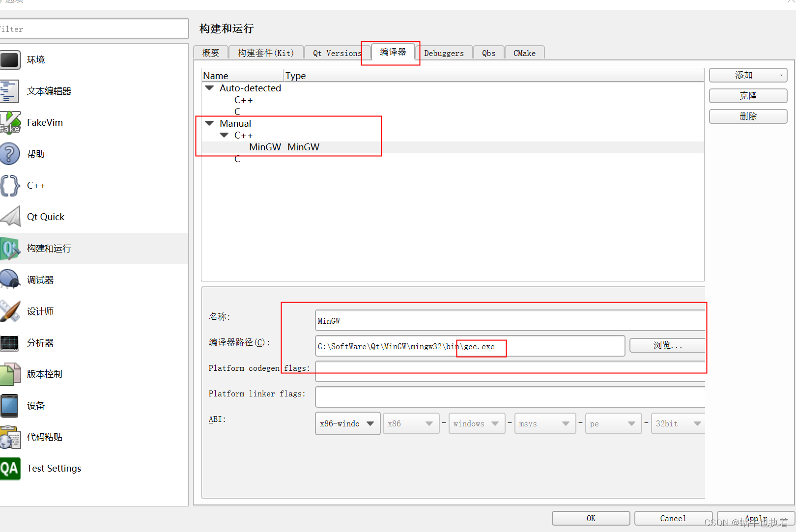Screen dimensions: 796x532
Task: Open the 分析器 icon
Action: point(10,343)
